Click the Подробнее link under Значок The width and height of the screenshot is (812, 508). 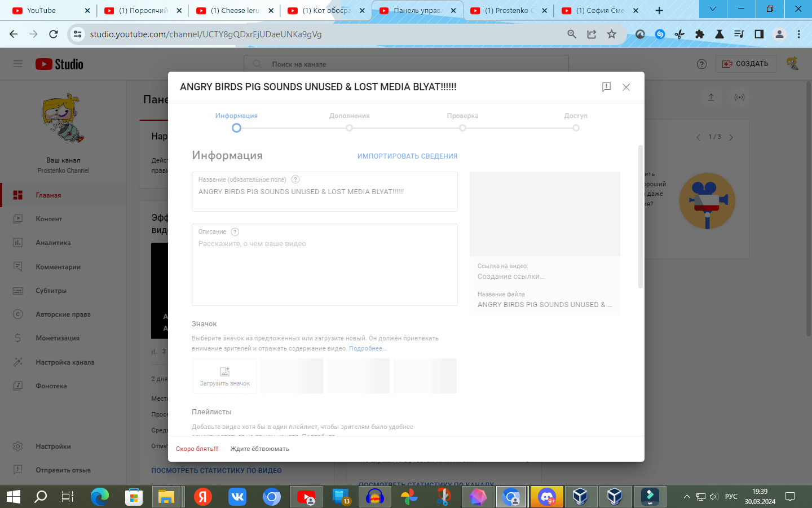(x=367, y=348)
